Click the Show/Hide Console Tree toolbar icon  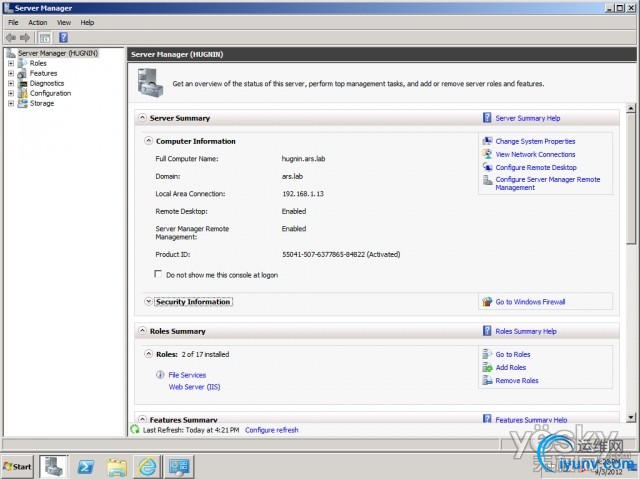click(x=45, y=38)
